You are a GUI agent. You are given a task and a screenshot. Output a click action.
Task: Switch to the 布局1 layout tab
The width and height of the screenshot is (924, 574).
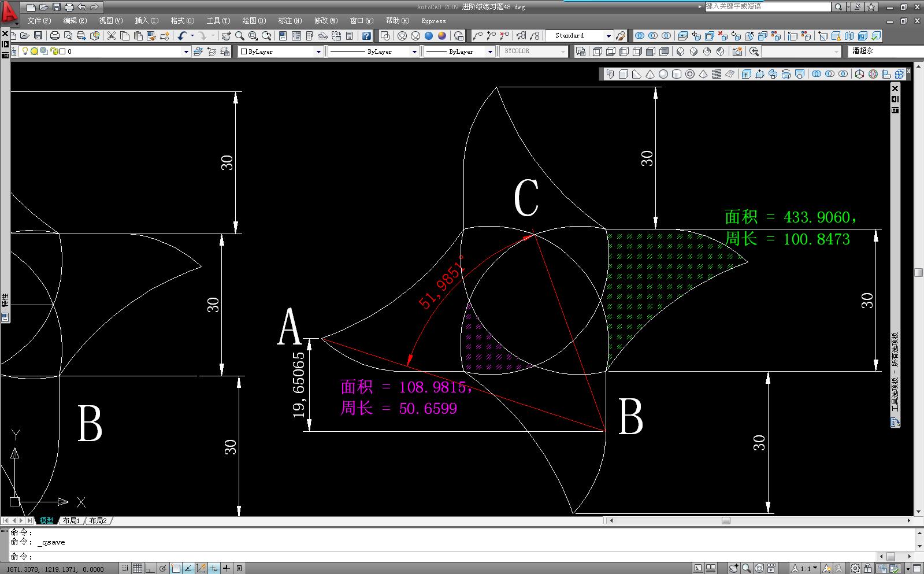71,521
